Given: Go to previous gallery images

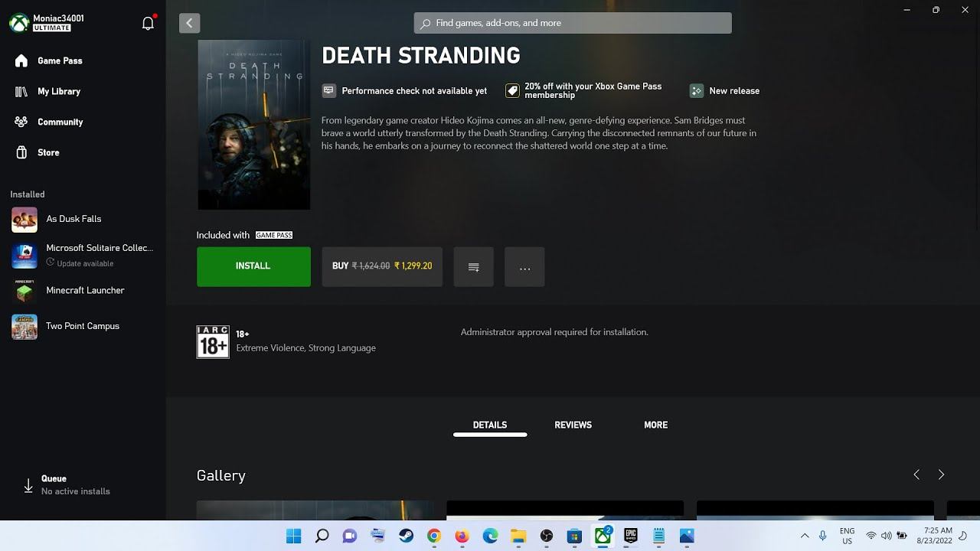Looking at the screenshot, I should click(x=916, y=474).
